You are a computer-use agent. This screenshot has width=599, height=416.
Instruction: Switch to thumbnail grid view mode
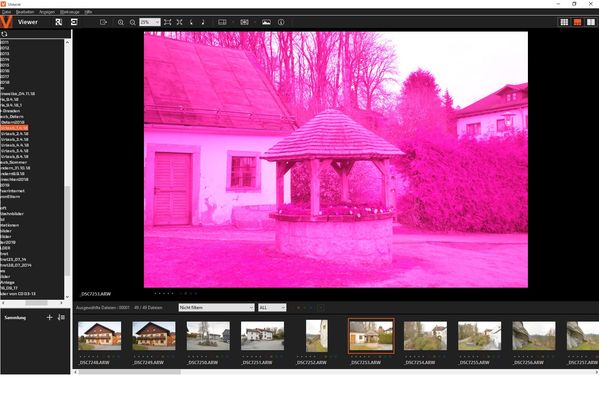point(564,22)
